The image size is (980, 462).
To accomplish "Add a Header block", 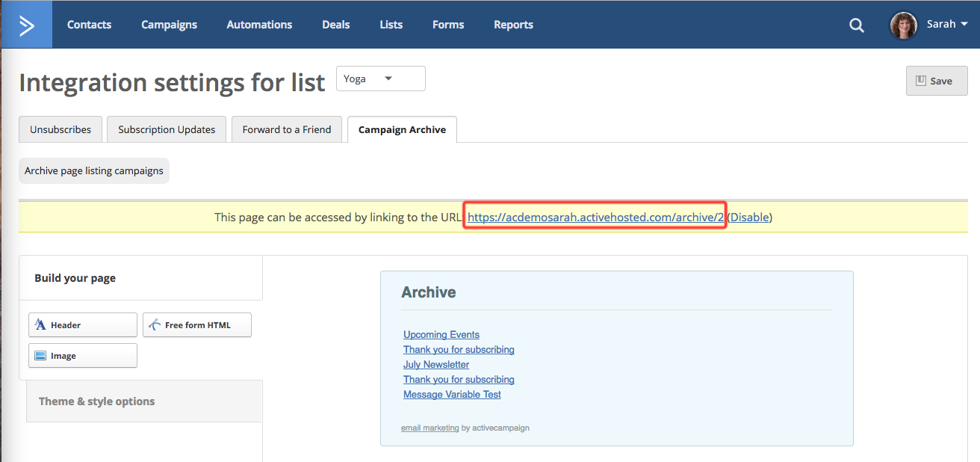I will (83, 325).
